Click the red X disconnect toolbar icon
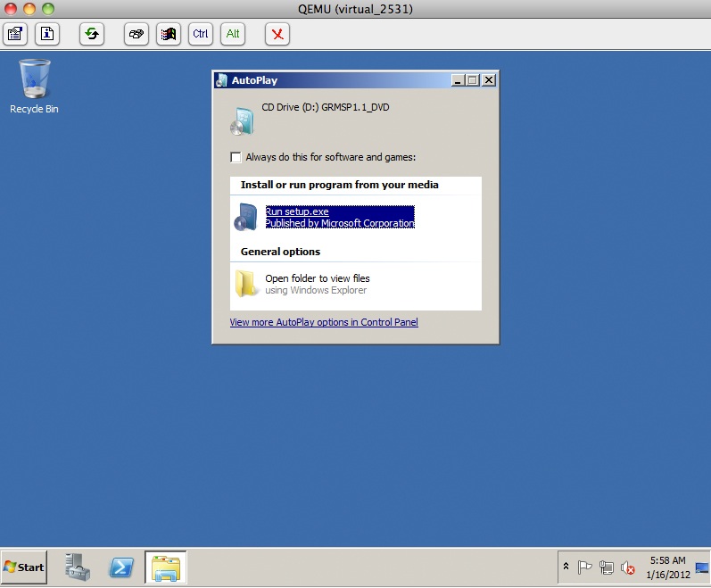 click(277, 34)
